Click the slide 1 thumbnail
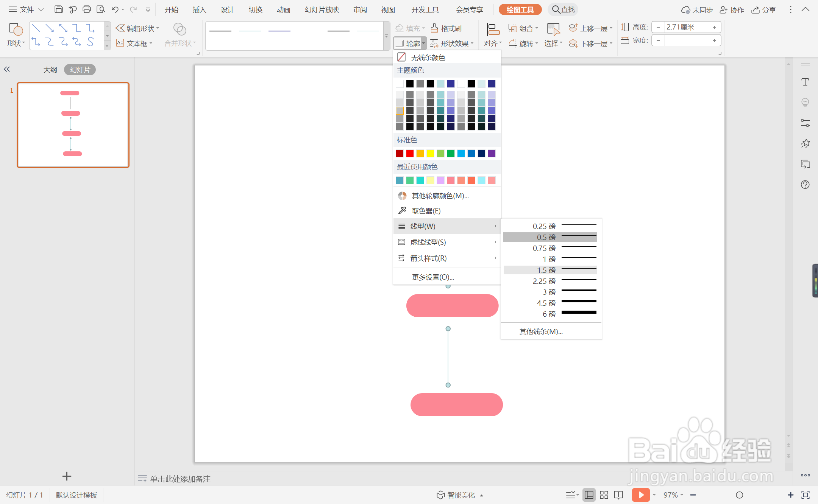 (73, 125)
